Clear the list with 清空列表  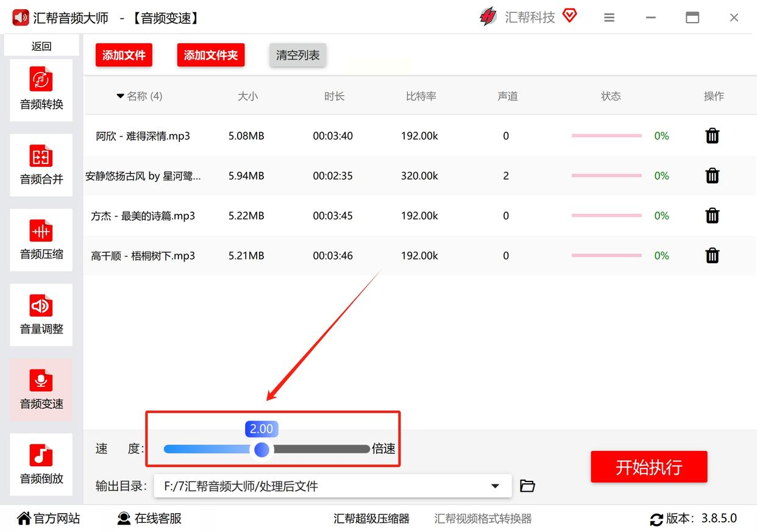point(297,55)
